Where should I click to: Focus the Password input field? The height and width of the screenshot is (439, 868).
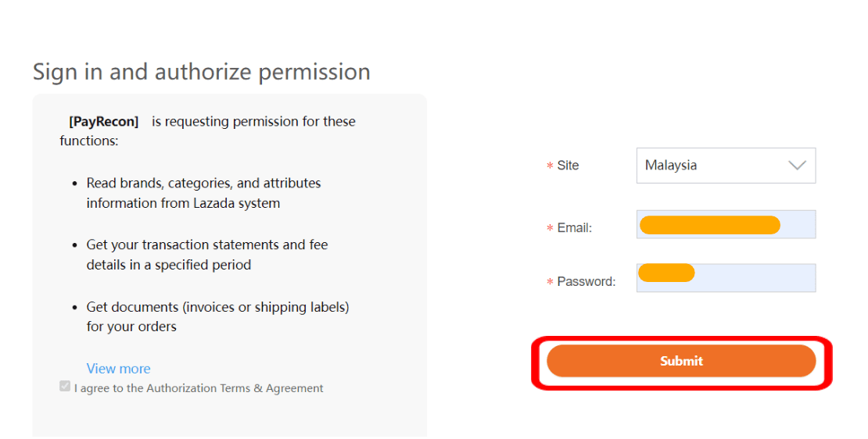click(x=726, y=277)
